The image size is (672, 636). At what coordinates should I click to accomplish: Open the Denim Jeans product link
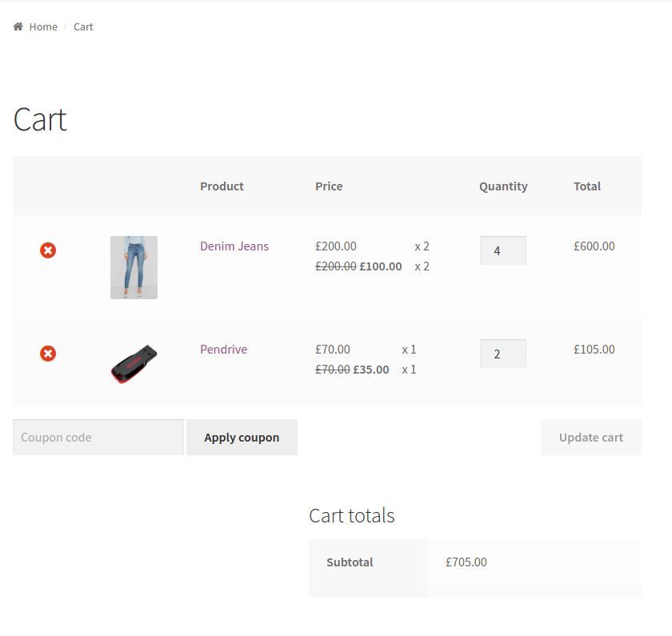(234, 246)
